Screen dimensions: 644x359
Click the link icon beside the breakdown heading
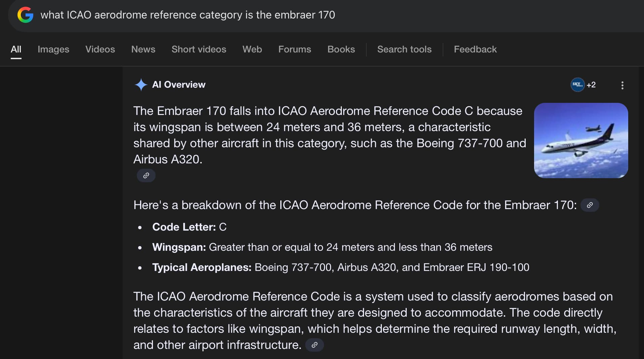pyautogui.click(x=591, y=205)
